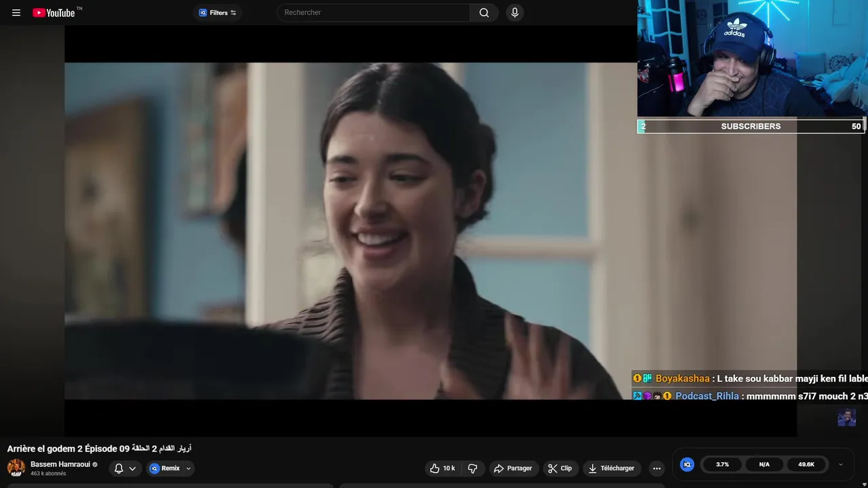The image size is (868, 488).
Task: Click the streamer webcam overlay
Action: (x=752, y=60)
